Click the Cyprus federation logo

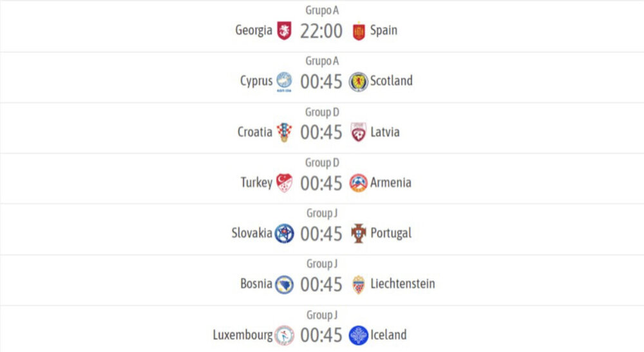284,81
